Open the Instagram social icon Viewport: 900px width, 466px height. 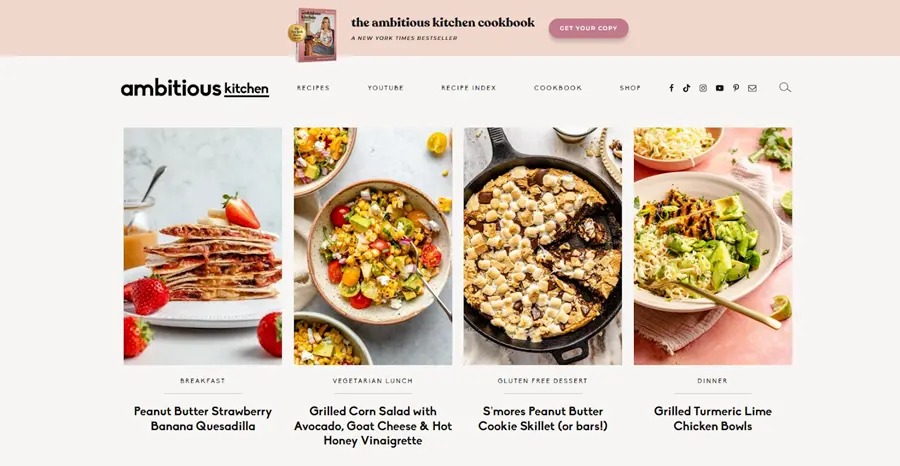point(703,88)
